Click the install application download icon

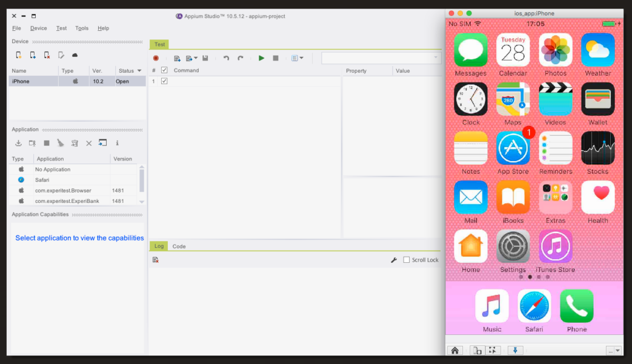point(19,143)
